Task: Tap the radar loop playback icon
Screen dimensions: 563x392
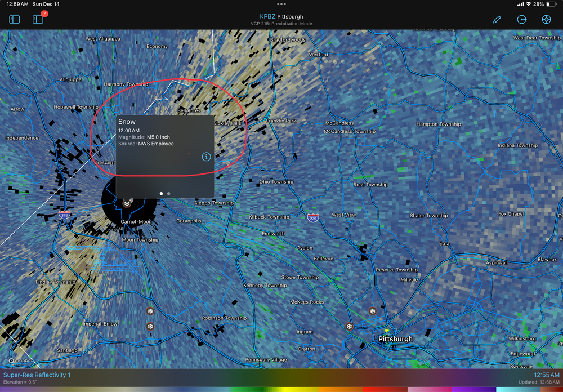Action: 522,20
